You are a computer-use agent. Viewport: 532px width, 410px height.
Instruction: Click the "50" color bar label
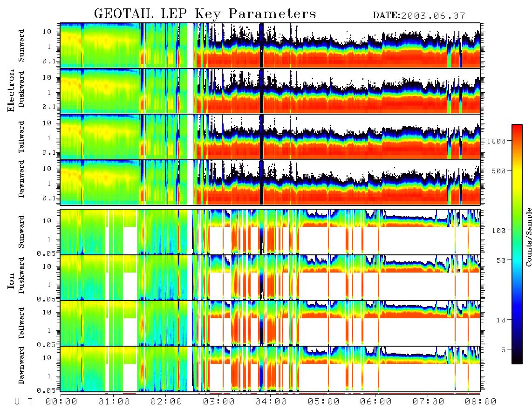501,260
